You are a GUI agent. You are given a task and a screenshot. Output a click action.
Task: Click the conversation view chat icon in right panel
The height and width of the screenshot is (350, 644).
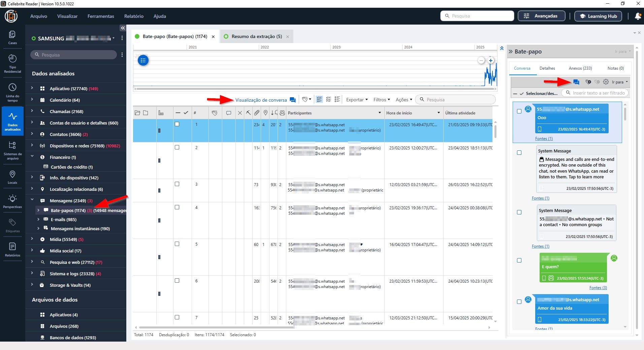pos(576,82)
